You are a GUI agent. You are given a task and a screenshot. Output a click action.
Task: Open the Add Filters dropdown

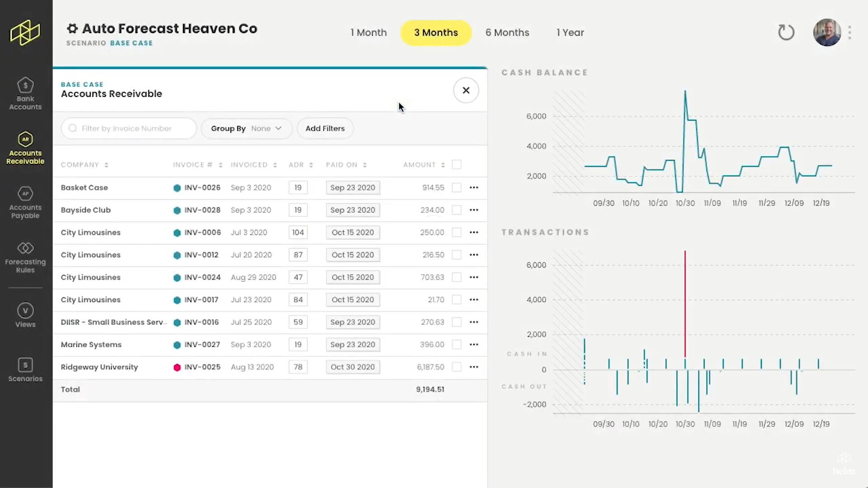[x=325, y=128]
